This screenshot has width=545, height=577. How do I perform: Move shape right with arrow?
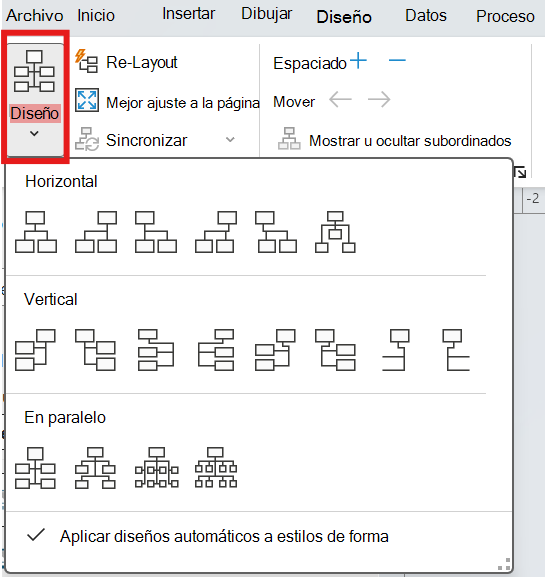[379, 99]
